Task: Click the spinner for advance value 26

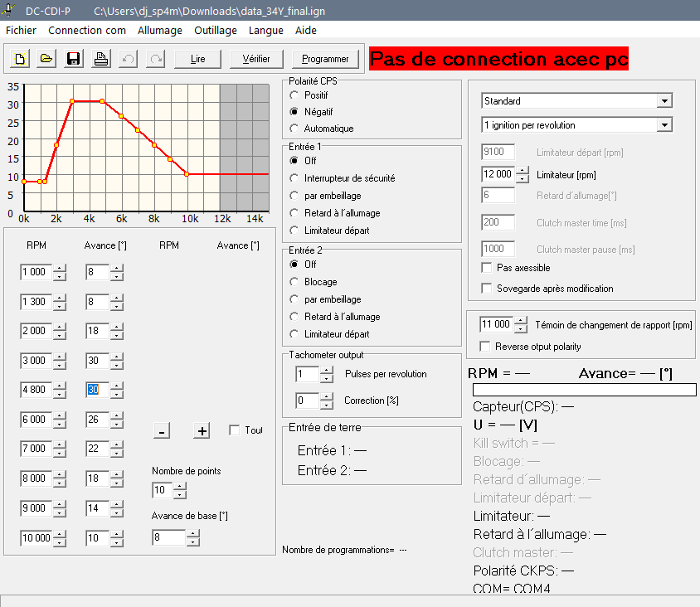Action: pyautogui.click(x=116, y=420)
